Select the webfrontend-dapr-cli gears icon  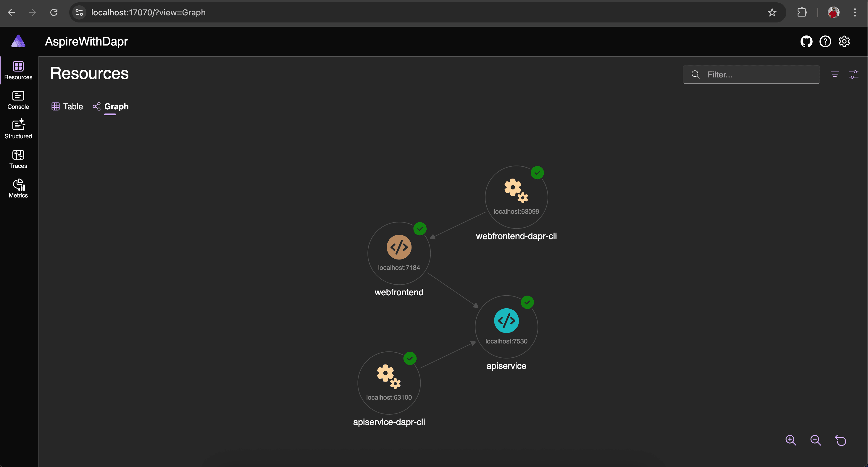tap(516, 191)
